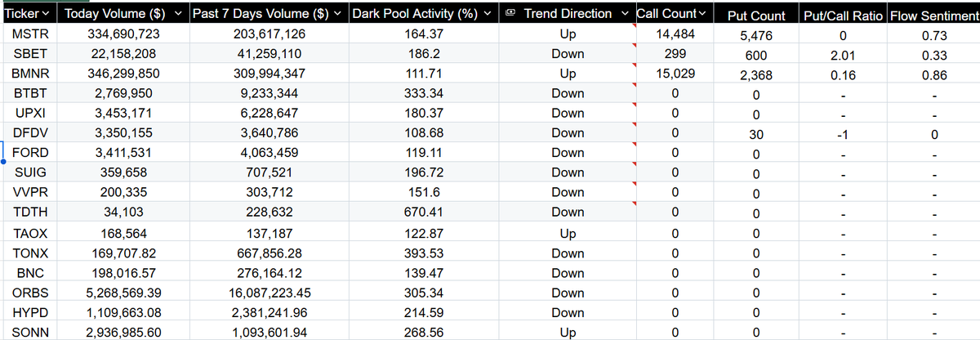Click put count cell 600
980x340 pixels.
(x=755, y=56)
